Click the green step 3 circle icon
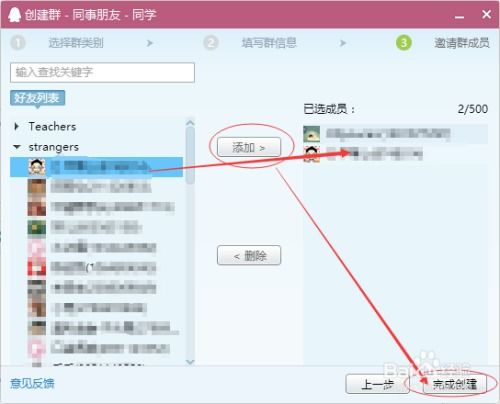Screen dimensions: 500x404 coord(404,43)
